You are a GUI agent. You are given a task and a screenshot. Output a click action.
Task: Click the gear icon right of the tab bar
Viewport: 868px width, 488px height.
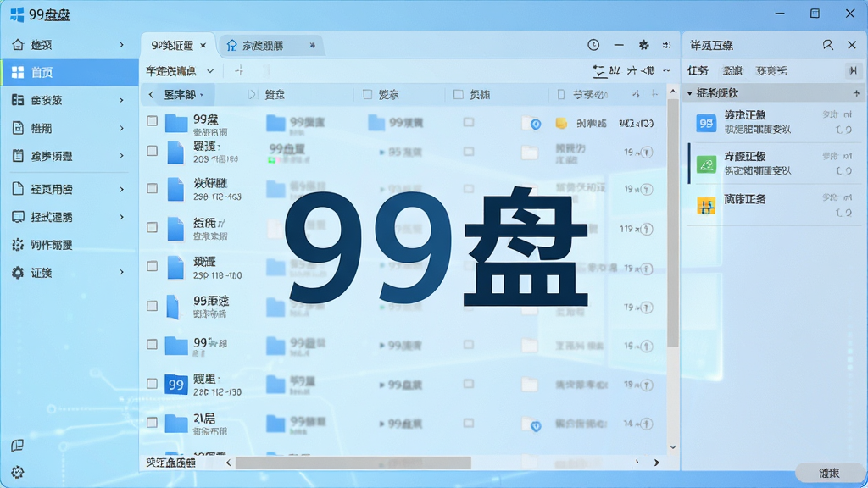pyautogui.click(x=644, y=45)
